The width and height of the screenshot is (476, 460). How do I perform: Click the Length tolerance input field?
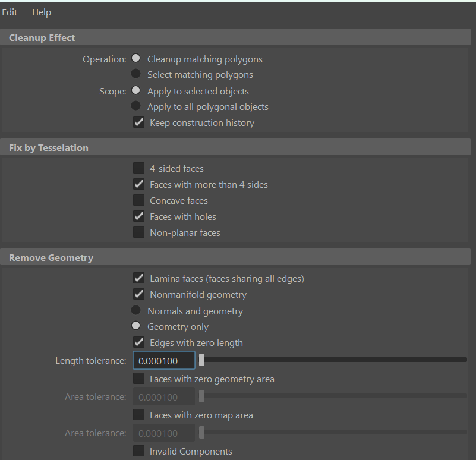163,361
